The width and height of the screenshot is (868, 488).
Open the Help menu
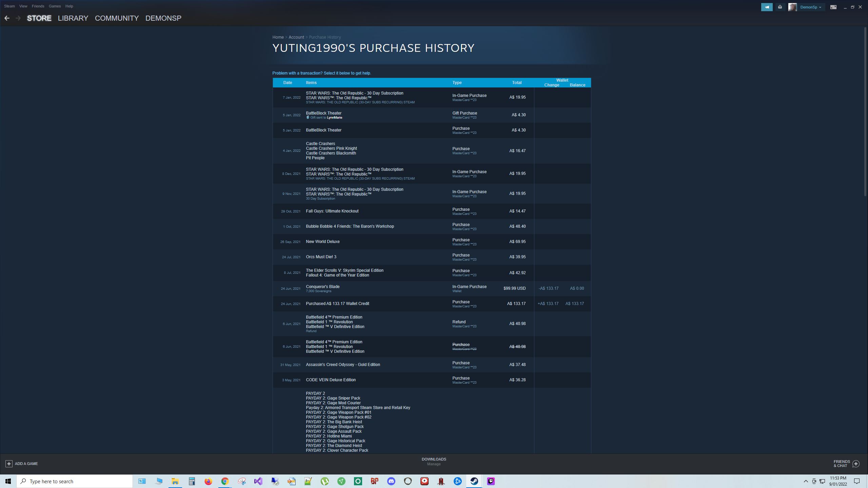point(69,6)
